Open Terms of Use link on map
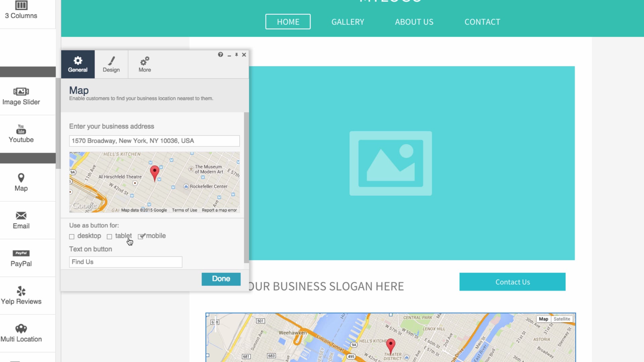 184,210
